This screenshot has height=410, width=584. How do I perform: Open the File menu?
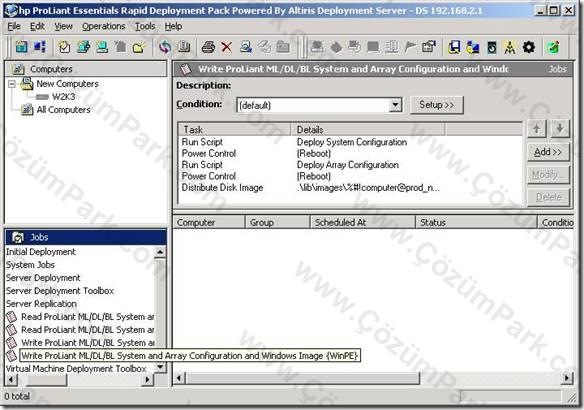tap(14, 26)
